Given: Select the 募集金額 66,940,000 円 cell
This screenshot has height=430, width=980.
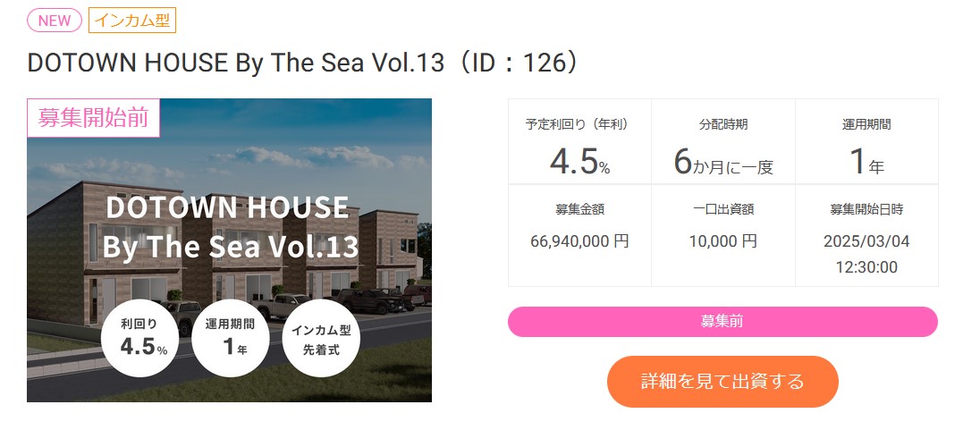Looking at the screenshot, I should coord(579,235).
